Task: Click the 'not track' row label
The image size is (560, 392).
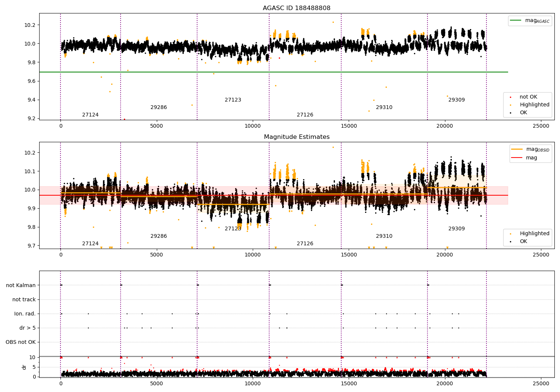Action: pyautogui.click(x=24, y=300)
